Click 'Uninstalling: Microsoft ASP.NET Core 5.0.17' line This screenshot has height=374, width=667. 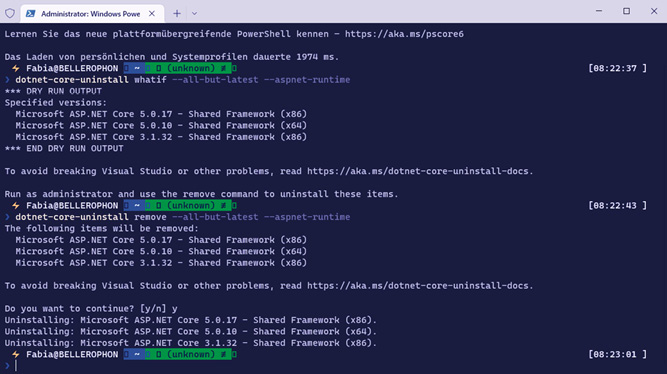coord(191,320)
